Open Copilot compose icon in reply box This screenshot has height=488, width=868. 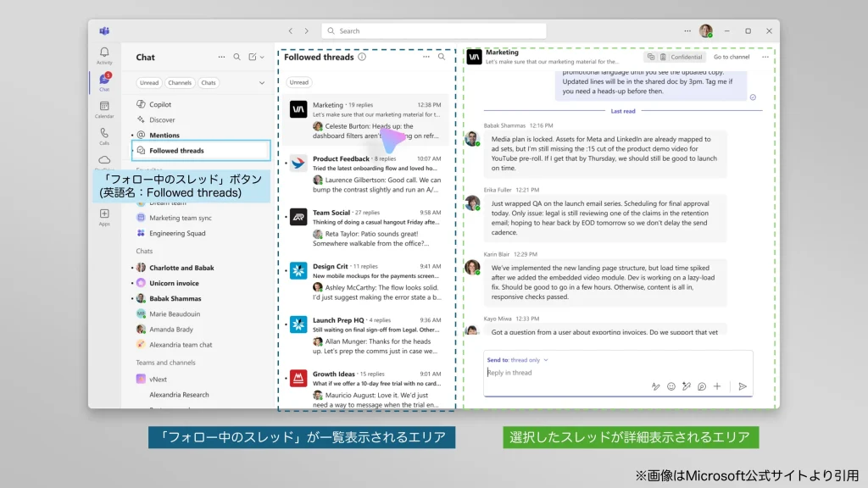[x=687, y=386]
